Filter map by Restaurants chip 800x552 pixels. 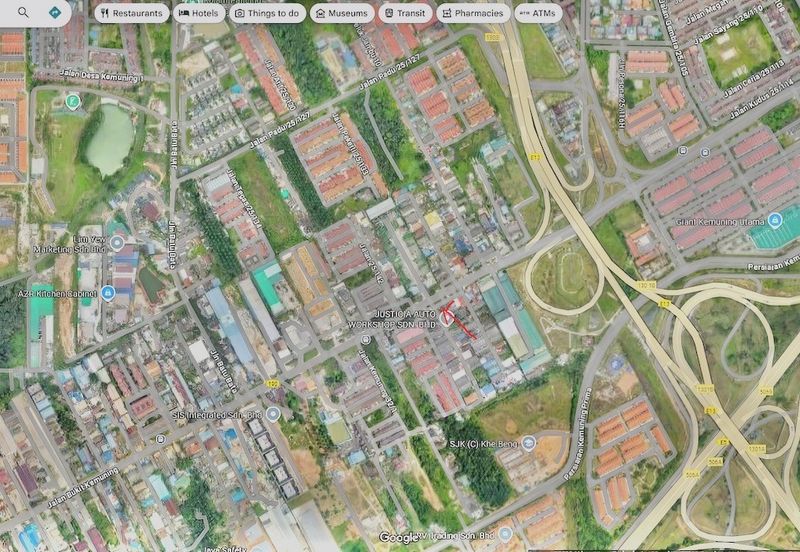[x=132, y=13]
